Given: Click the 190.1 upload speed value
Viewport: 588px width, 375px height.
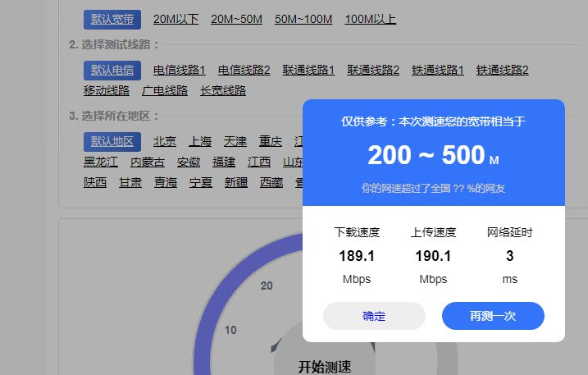Looking at the screenshot, I should pos(433,256).
